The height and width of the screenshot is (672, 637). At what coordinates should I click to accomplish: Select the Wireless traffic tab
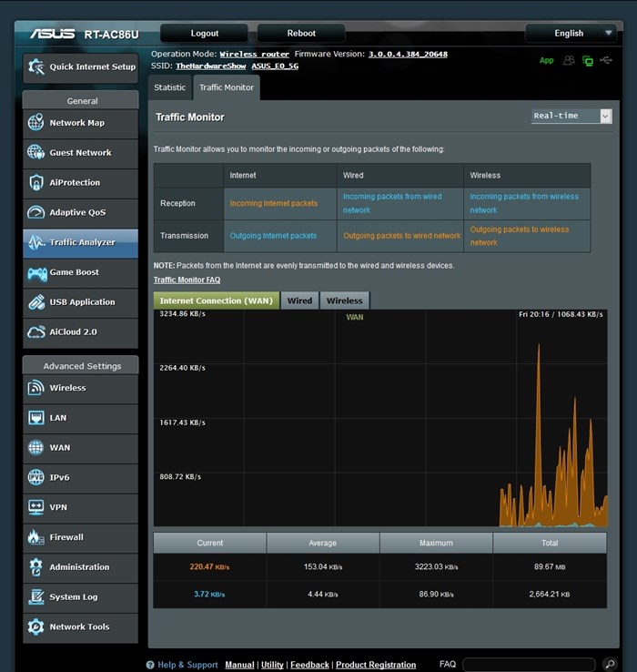tap(345, 300)
